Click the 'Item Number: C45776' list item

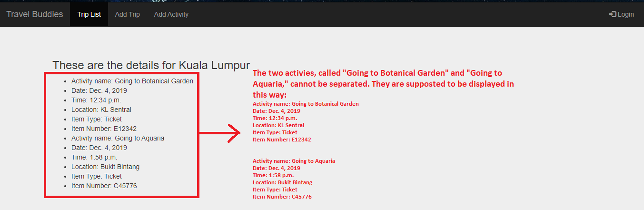[104, 186]
